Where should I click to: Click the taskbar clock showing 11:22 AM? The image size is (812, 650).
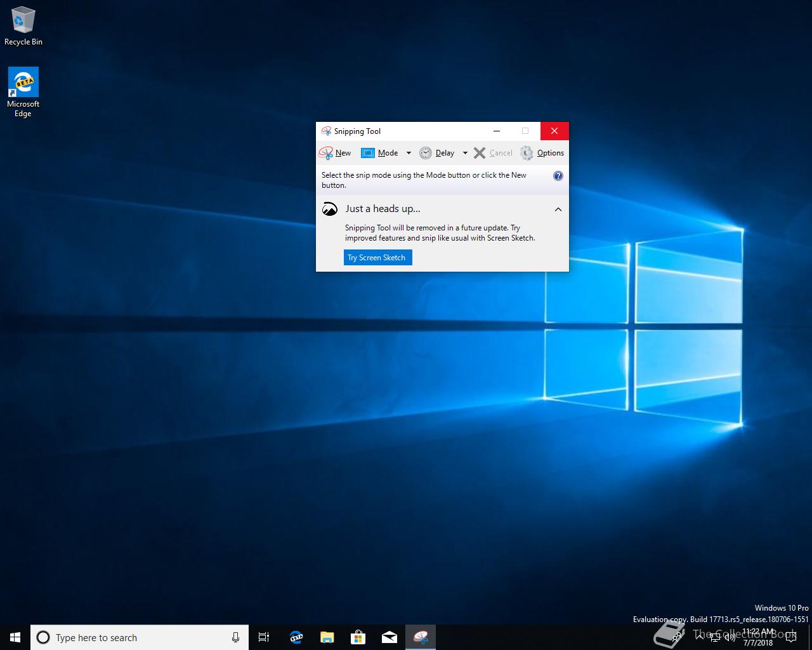(759, 637)
